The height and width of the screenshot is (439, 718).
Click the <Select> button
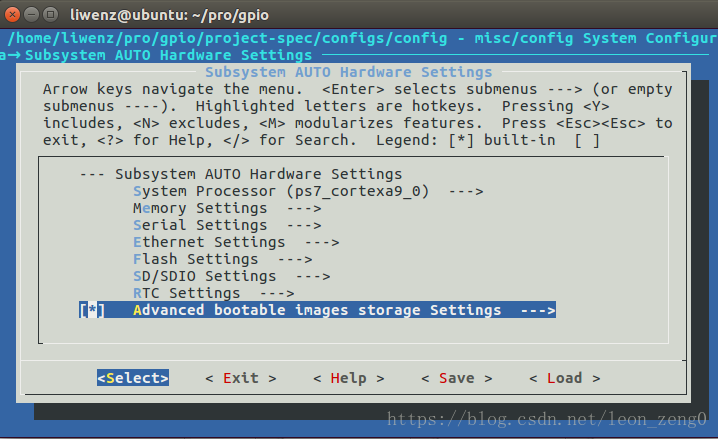coord(133,378)
